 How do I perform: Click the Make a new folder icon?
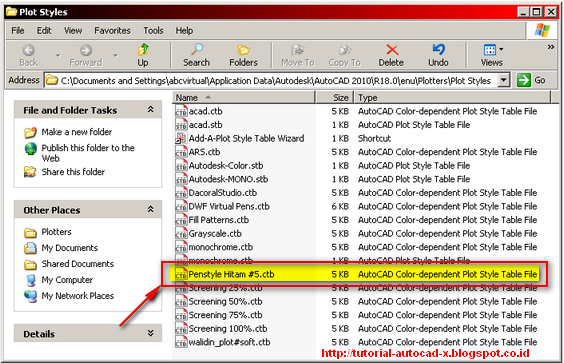tap(30, 132)
